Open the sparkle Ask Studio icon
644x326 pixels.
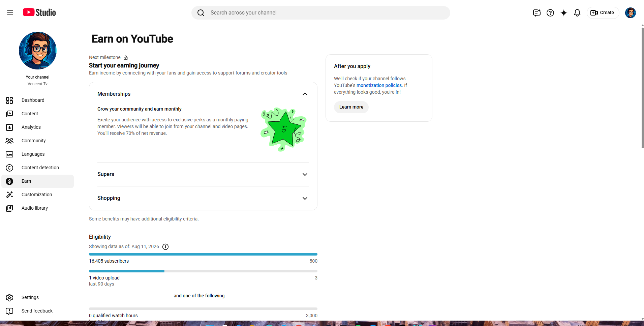pos(564,13)
